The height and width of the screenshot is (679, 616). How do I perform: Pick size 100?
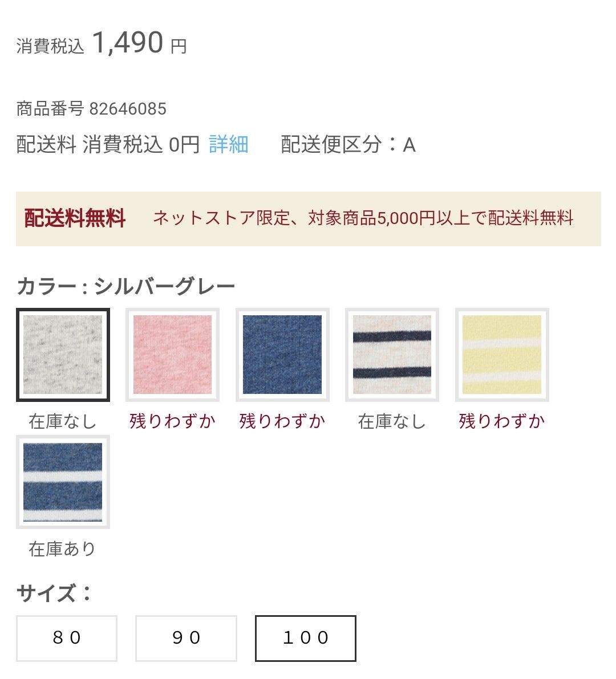(x=306, y=638)
